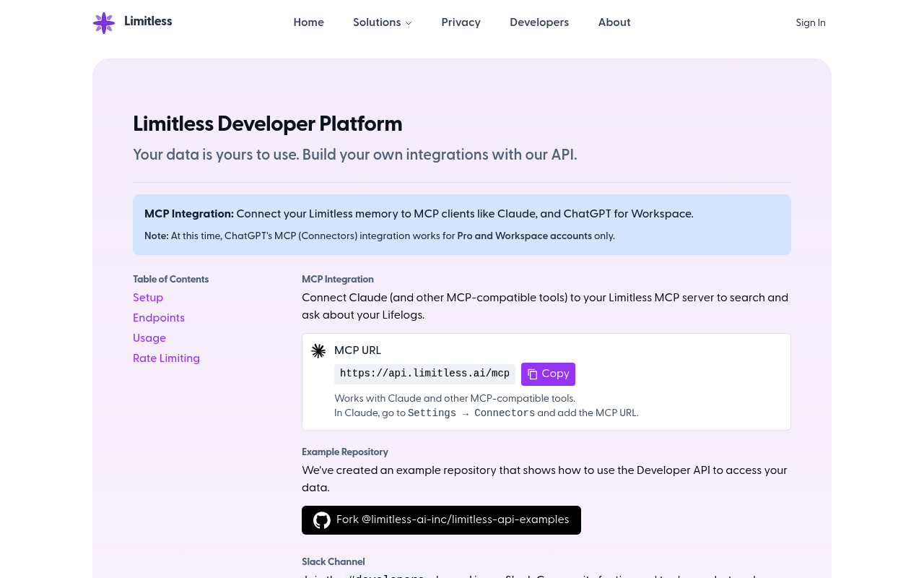This screenshot has width=924, height=578.
Task: Click the Limitless Developer Platform heading
Action: (x=268, y=124)
